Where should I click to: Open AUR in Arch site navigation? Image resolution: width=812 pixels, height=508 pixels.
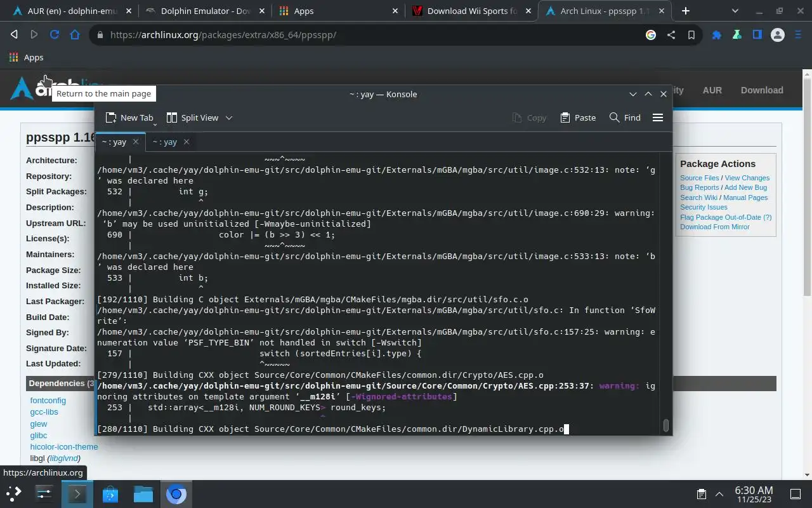712,90
